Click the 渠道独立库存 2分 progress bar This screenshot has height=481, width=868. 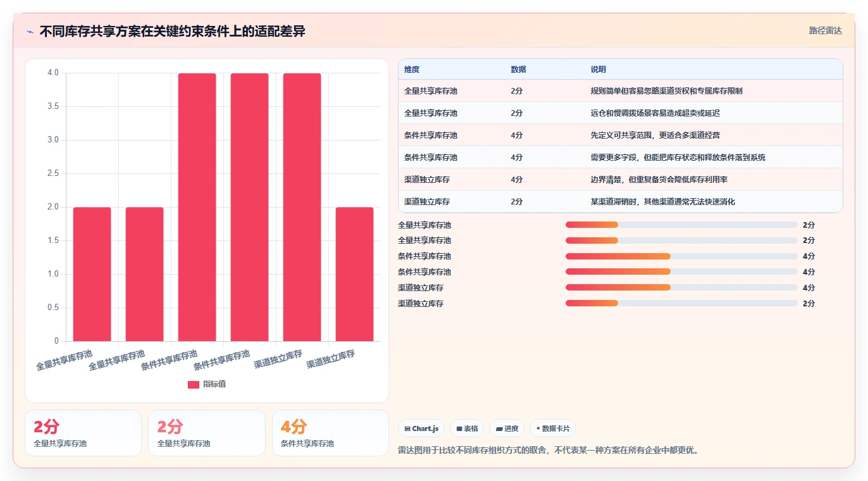[681, 303]
